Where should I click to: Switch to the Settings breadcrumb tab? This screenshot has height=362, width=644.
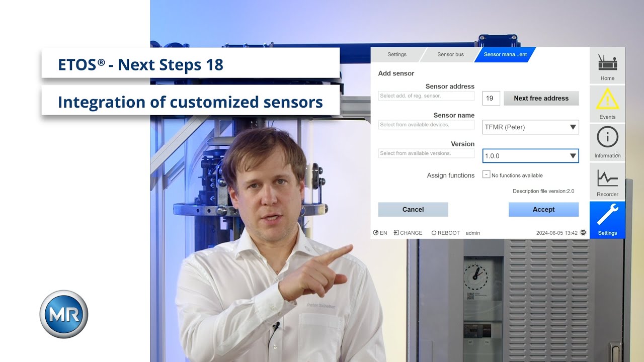coord(397,54)
